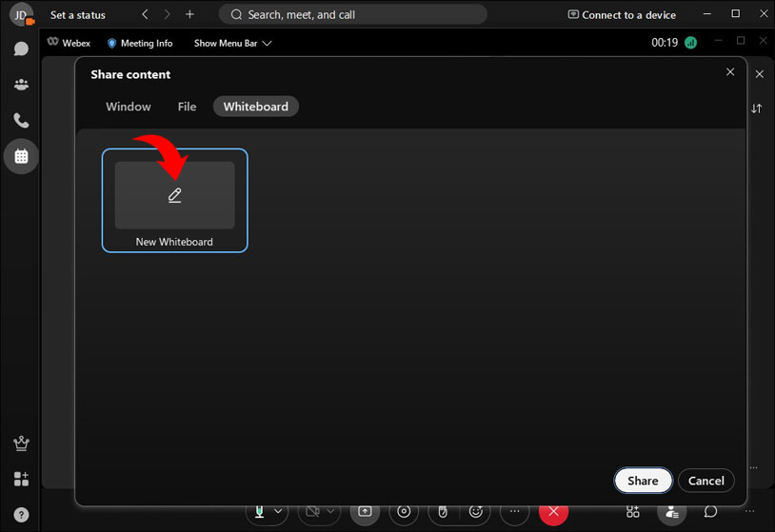This screenshot has width=775, height=532.
Task: Open the video options arrow
Action: click(x=330, y=511)
